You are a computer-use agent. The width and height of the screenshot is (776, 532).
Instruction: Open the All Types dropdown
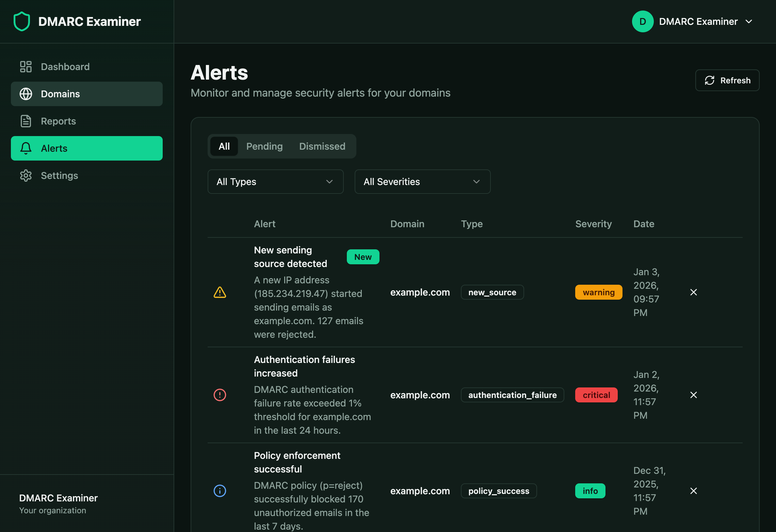275,182
